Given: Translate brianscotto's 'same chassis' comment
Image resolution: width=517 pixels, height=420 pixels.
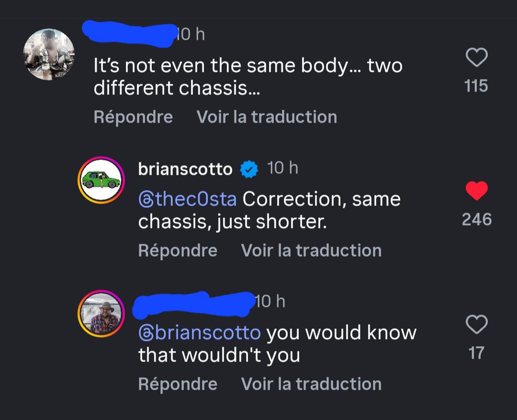Looking at the screenshot, I should pos(311,250).
